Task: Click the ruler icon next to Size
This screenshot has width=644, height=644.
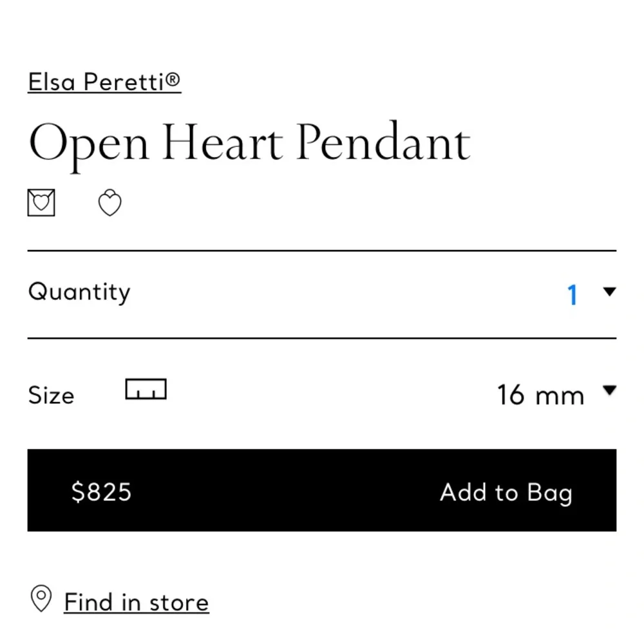Action: pyautogui.click(x=146, y=389)
